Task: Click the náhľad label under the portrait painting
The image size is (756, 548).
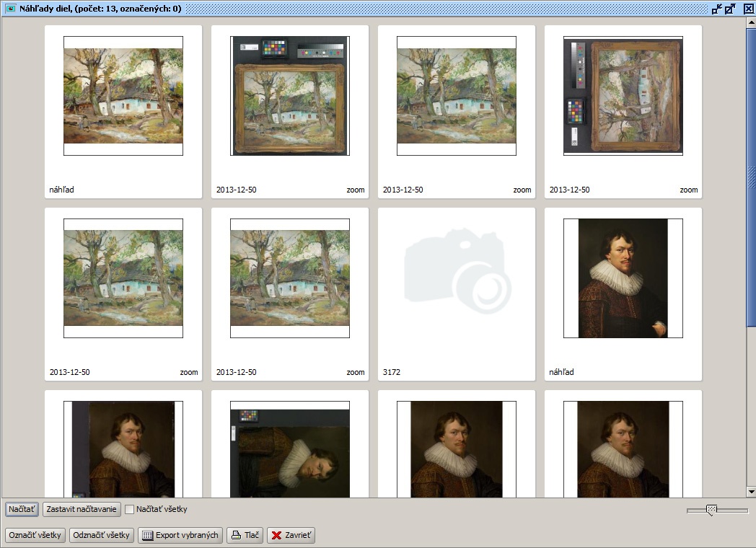Action: [562, 372]
